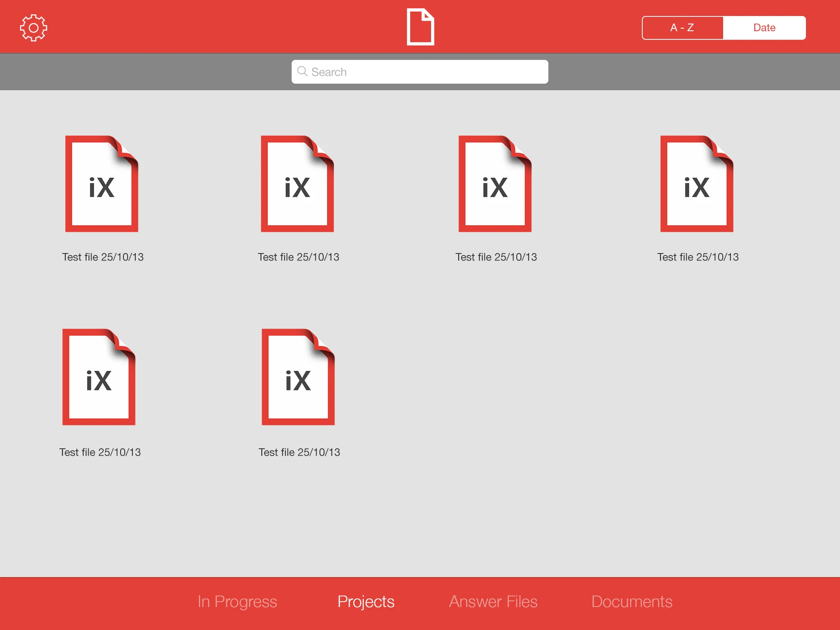
Task: Open the second iX test file in the bottom row
Action: [299, 377]
